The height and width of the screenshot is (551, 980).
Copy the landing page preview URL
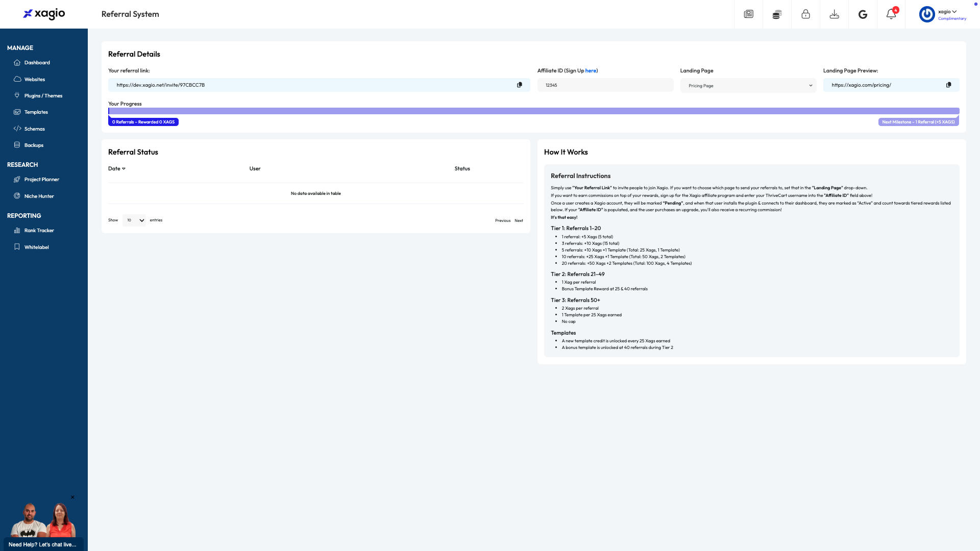pos(948,85)
